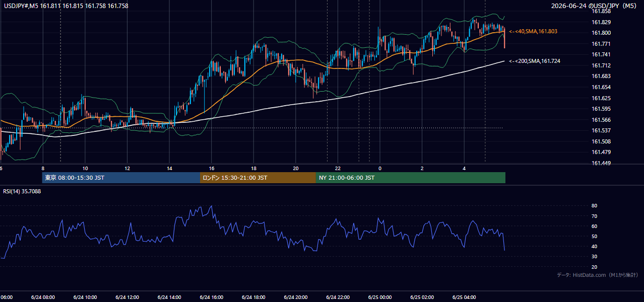This screenshot has width=644, height=302.
Task: Click RSI scale label 60
Action: [594, 226]
